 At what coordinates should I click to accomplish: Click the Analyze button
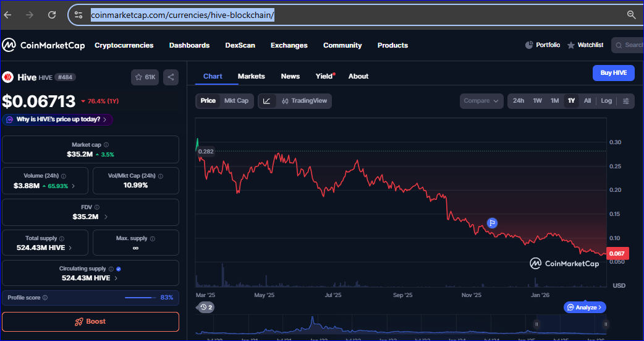pos(585,307)
